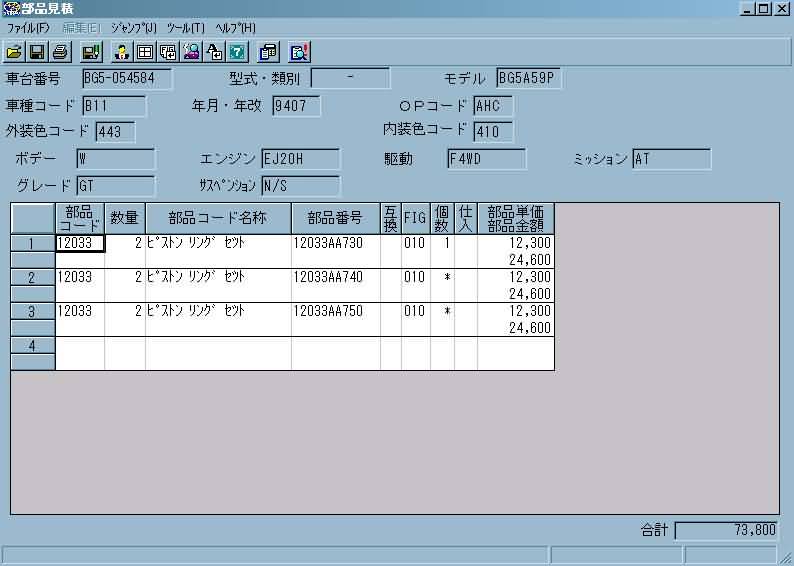
Task: Click the 外装色コード field 443
Action: 115,132
